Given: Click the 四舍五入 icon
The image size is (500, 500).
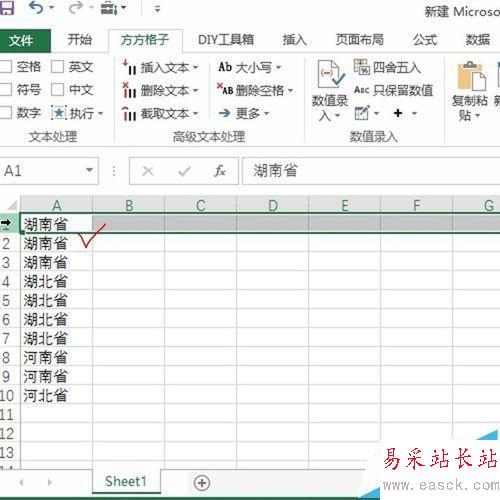Looking at the screenshot, I should point(362,67).
